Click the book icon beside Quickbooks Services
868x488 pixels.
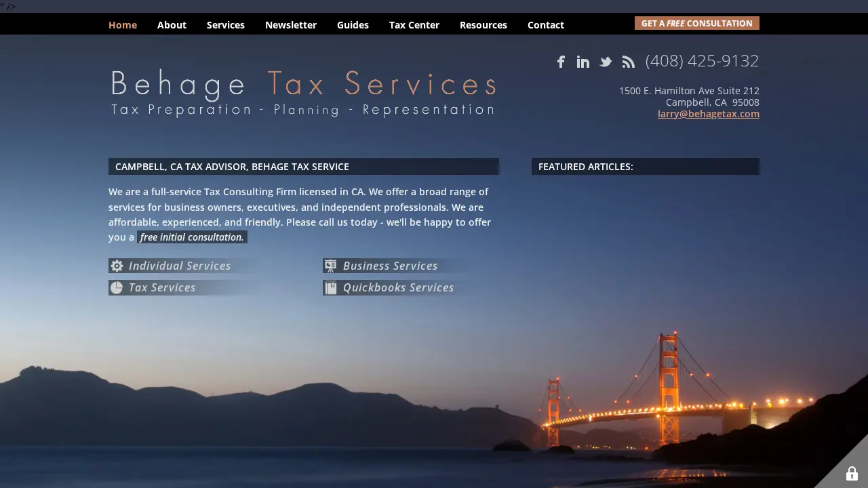click(x=331, y=287)
